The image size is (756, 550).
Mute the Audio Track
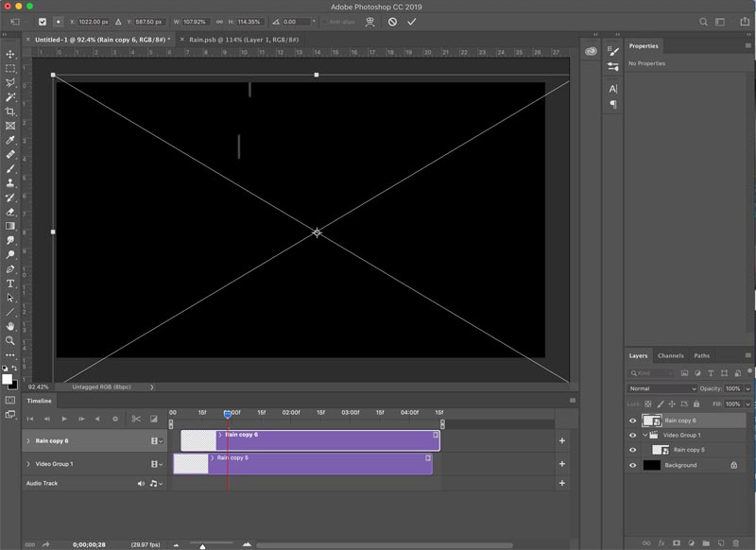click(x=141, y=483)
